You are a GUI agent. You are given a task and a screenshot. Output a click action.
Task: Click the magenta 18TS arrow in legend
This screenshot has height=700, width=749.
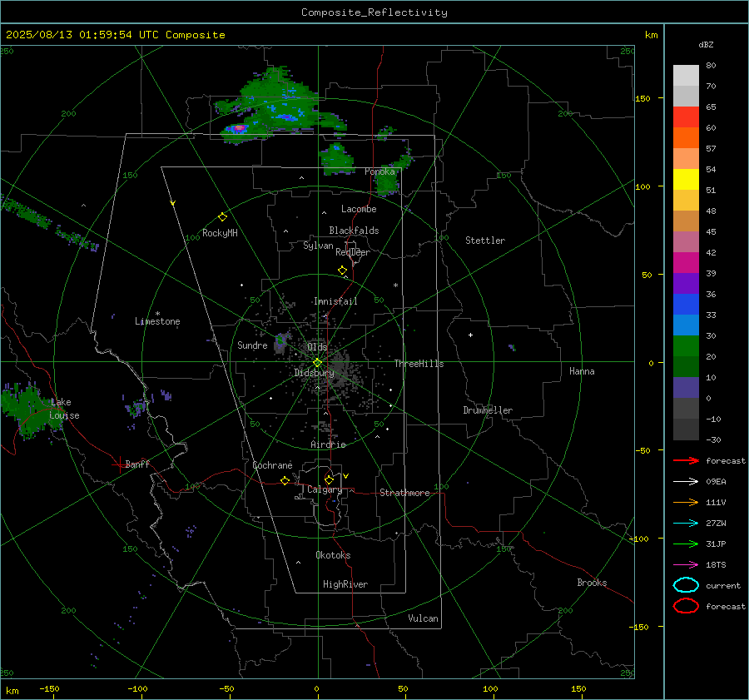686,565
